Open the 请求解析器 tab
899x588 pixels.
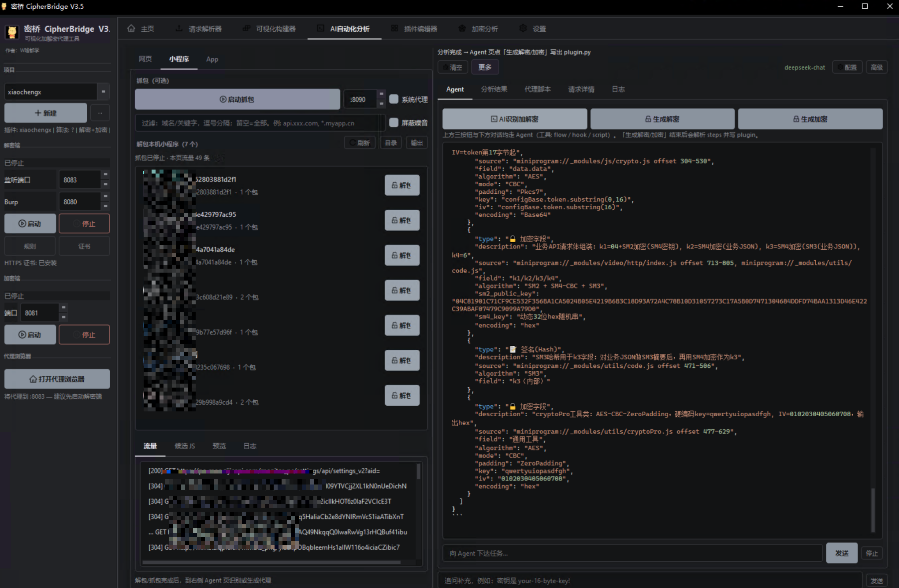click(x=199, y=29)
